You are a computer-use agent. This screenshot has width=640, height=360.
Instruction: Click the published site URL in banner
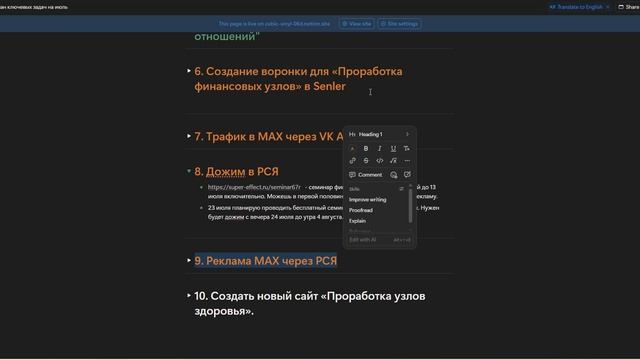(x=274, y=24)
